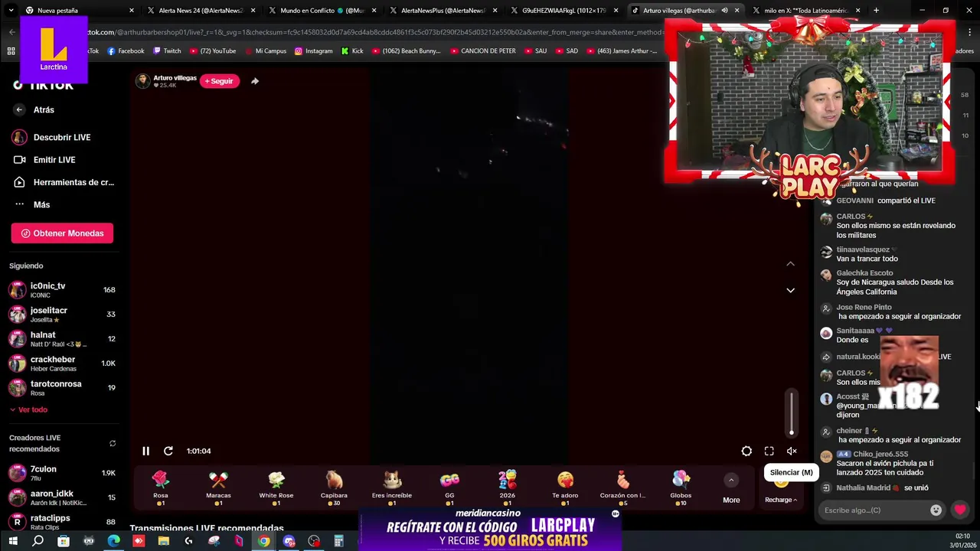Send the Eres increíble gift
Screen dimensions: 980x551
(x=392, y=487)
